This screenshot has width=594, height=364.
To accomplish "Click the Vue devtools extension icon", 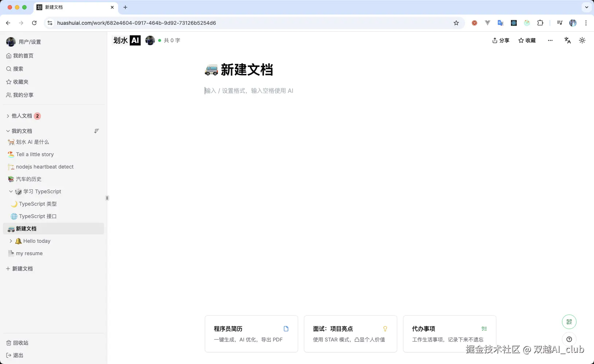I will click(488, 23).
